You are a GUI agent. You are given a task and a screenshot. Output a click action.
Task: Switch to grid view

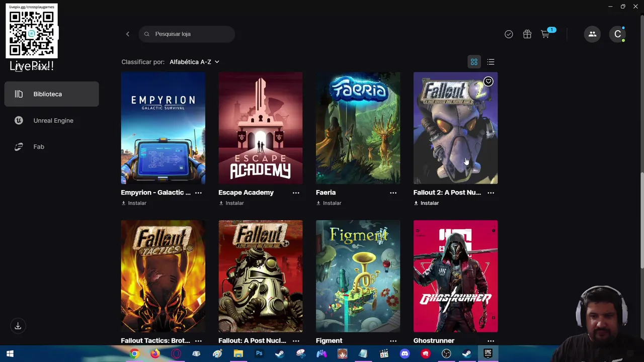(x=474, y=62)
